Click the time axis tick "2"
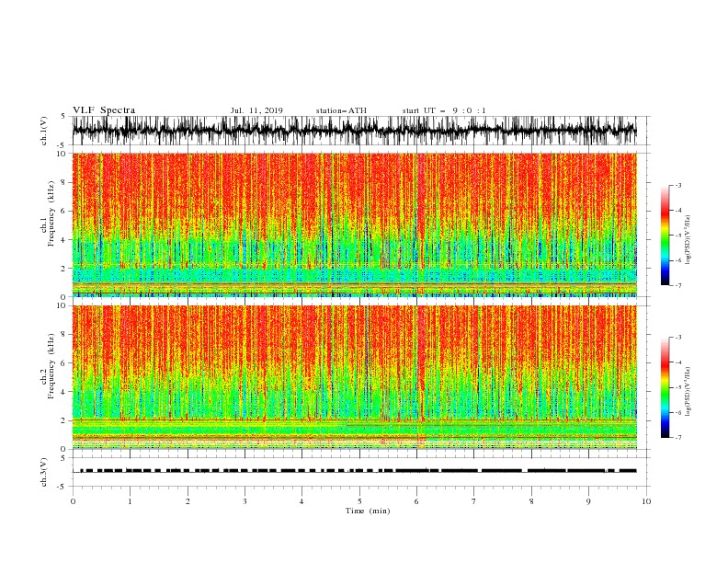728x563 pixels. (x=188, y=501)
